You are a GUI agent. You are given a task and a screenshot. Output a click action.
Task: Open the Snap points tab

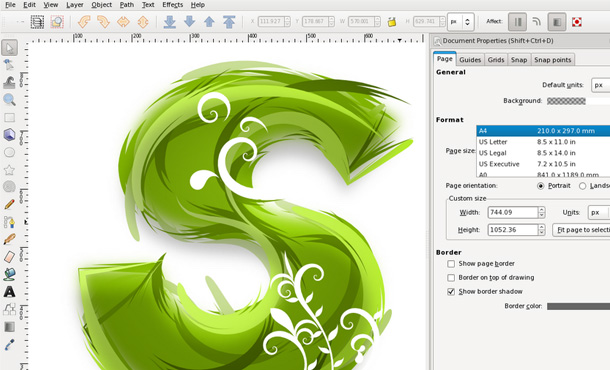553,60
